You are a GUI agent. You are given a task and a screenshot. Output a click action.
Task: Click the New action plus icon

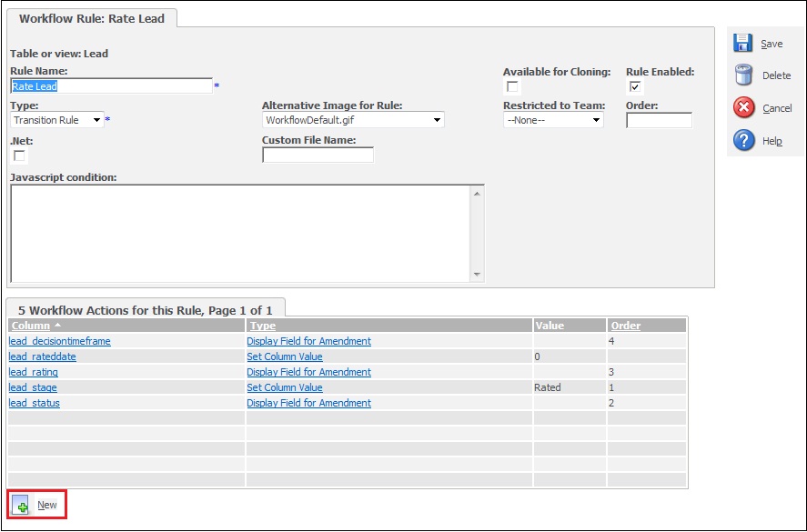[x=21, y=506]
